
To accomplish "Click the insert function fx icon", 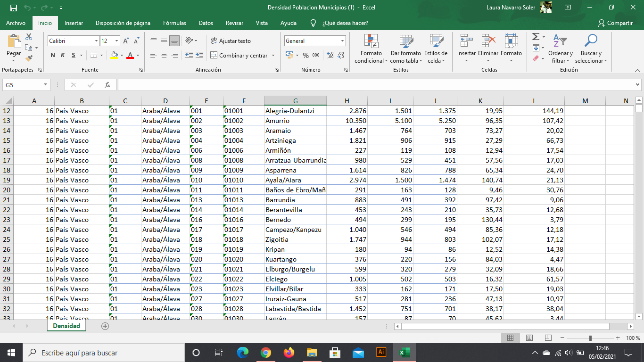I will pos(107,85).
